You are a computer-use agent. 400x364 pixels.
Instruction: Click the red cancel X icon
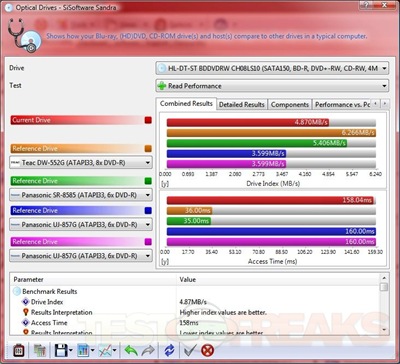[x=207, y=350]
